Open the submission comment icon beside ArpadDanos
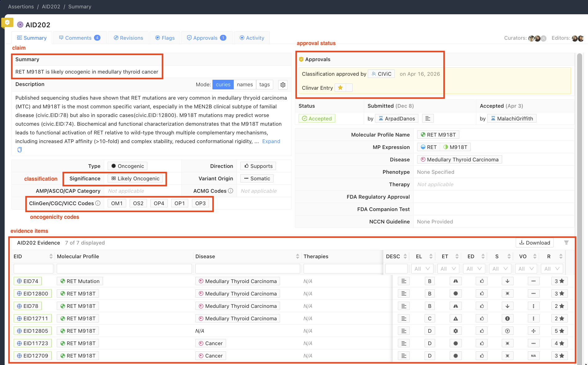 coord(428,119)
